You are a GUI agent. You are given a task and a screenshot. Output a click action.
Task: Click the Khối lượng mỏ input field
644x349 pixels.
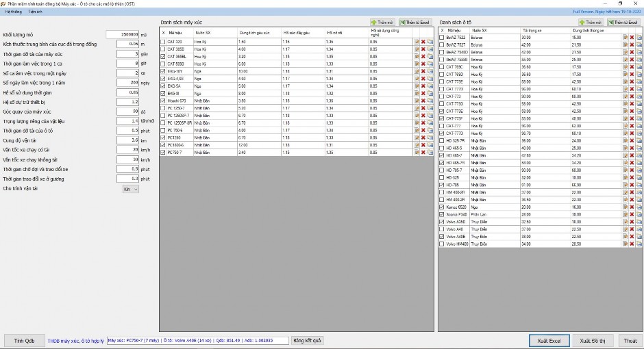pos(123,34)
